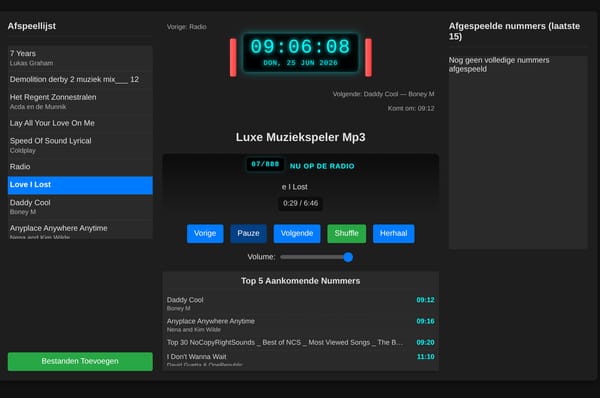Select Daddy Cool in the playlist

pyautogui.click(x=80, y=207)
